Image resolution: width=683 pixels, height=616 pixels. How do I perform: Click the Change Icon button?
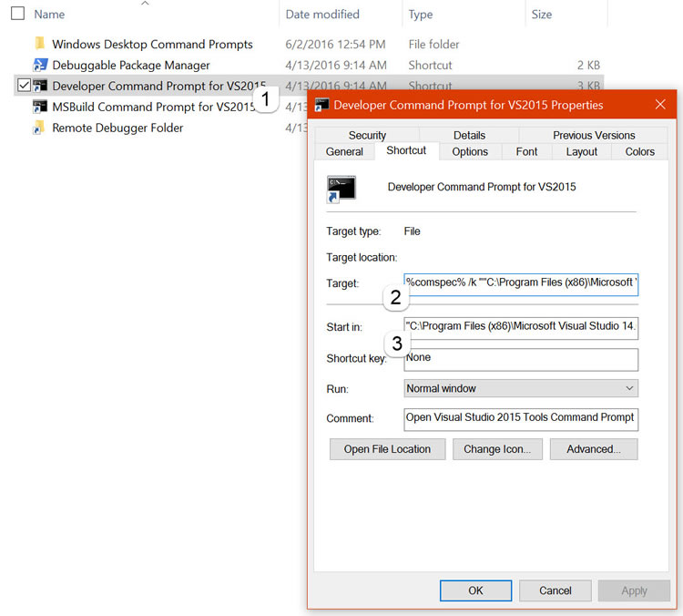[x=497, y=449]
